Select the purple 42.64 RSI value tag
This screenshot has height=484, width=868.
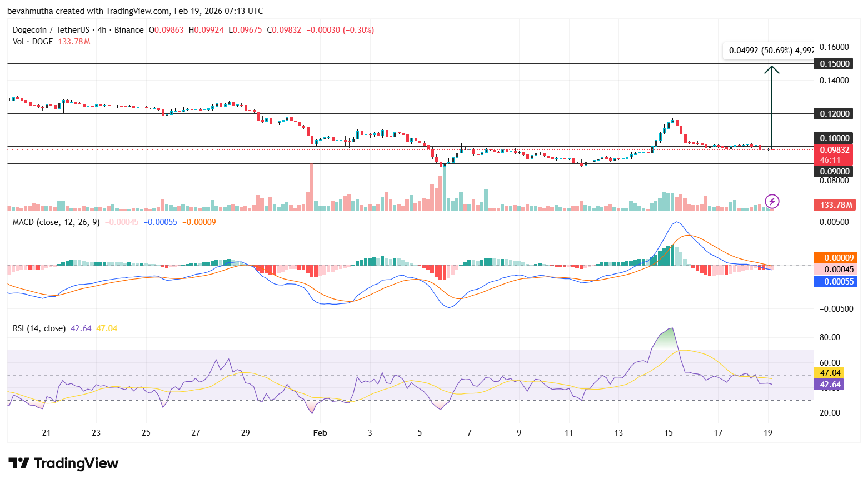(x=830, y=384)
